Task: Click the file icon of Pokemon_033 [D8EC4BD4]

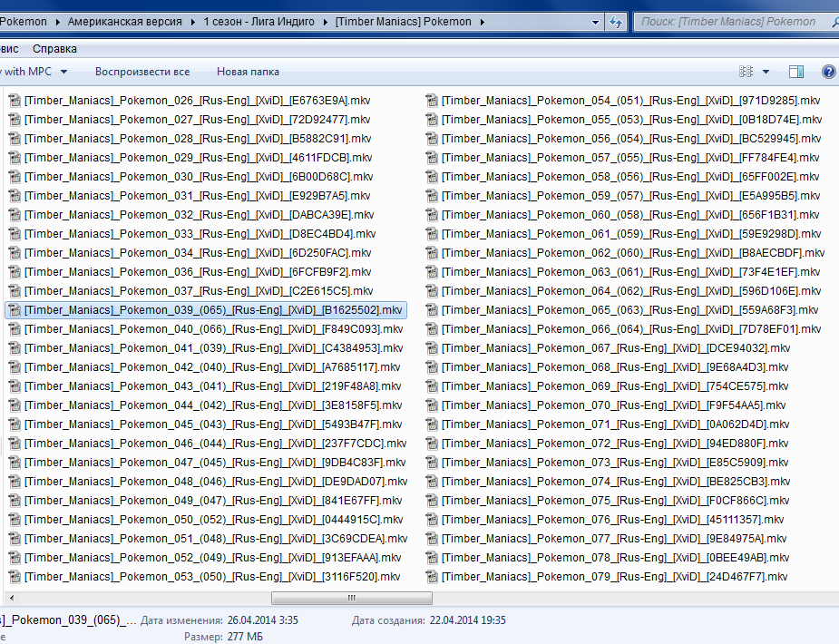Action: pyautogui.click(x=15, y=234)
